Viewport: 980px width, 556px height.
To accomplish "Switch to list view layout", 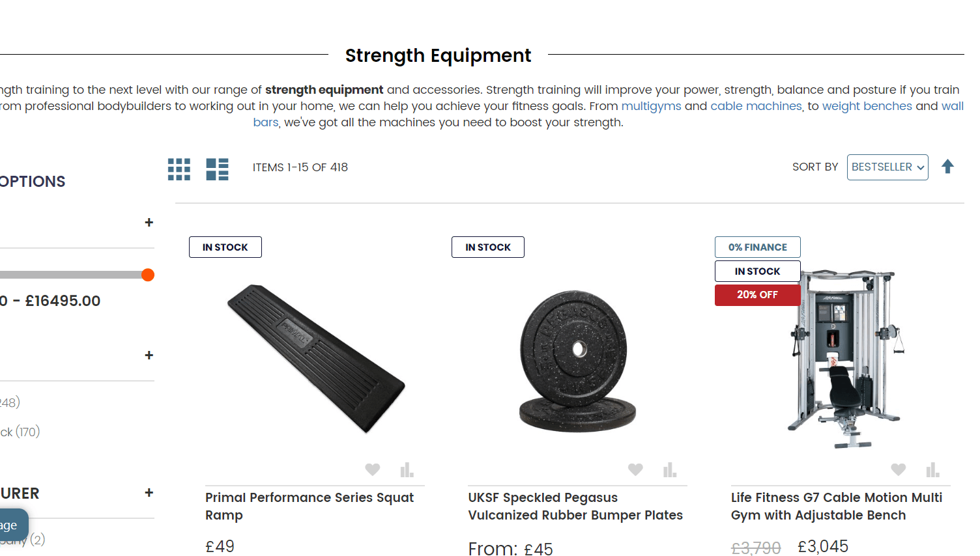I will click(x=217, y=169).
